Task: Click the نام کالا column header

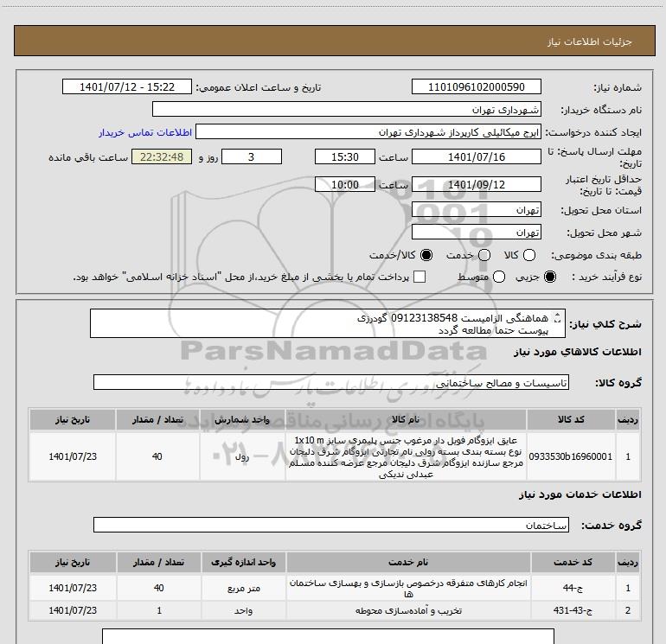Action: pos(406,419)
